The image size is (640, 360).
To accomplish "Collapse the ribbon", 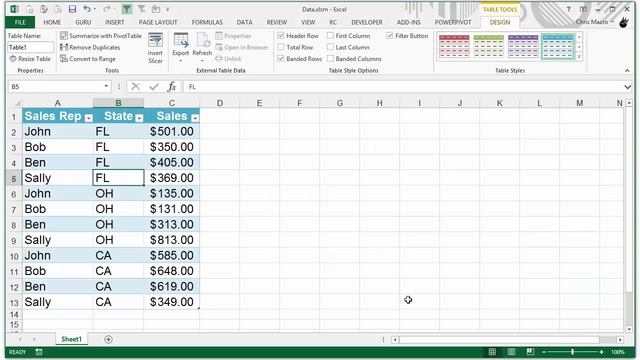I will pos(627,71).
